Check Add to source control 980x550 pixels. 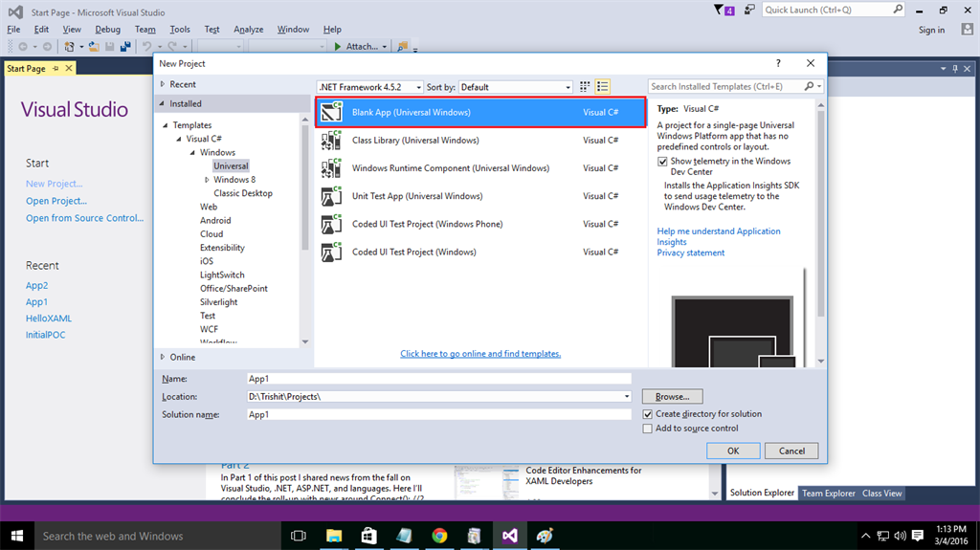point(648,429)
